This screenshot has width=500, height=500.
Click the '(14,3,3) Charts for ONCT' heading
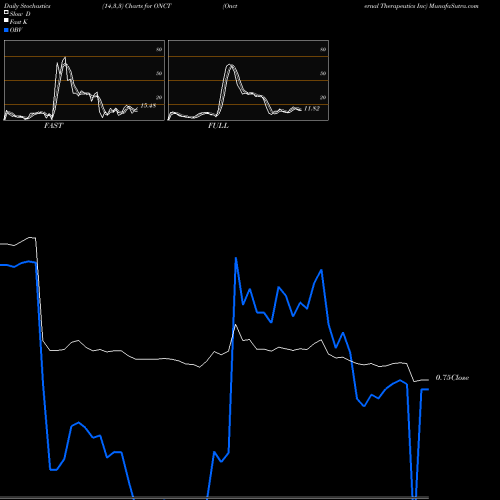[x=137, y=6]
